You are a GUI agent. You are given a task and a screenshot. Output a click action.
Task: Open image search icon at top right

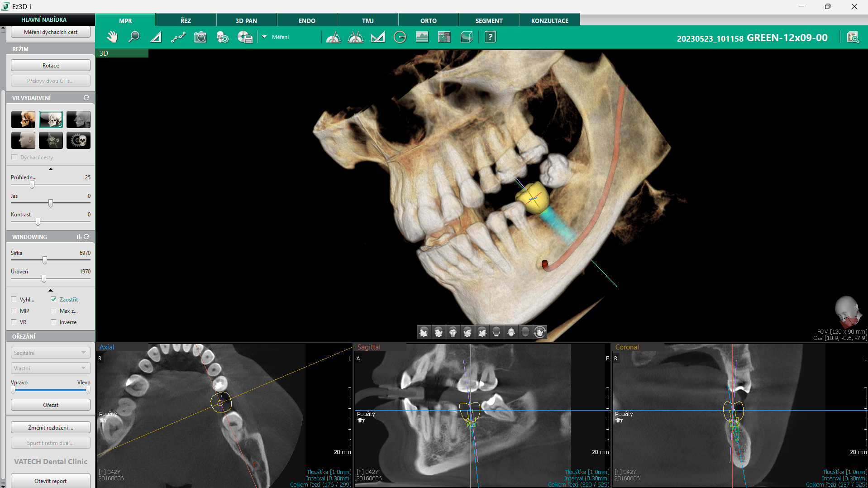853,38
